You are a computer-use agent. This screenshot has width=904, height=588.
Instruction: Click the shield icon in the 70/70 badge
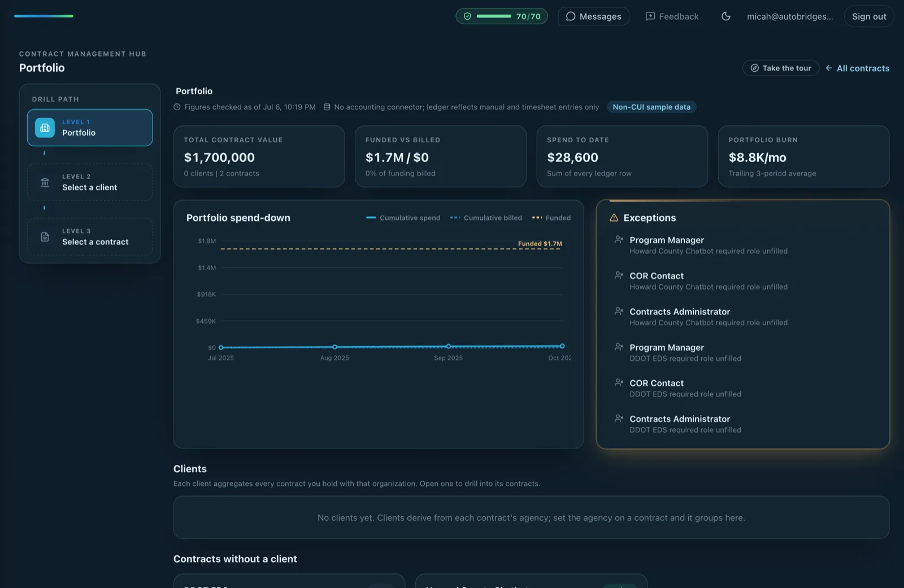(x=467, y=16)
